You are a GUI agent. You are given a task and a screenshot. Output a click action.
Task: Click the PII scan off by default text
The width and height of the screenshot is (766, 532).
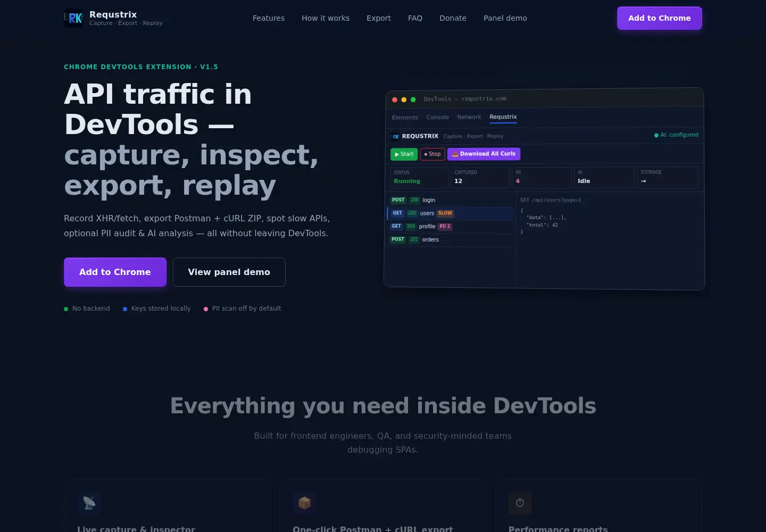tap(246, 309)
